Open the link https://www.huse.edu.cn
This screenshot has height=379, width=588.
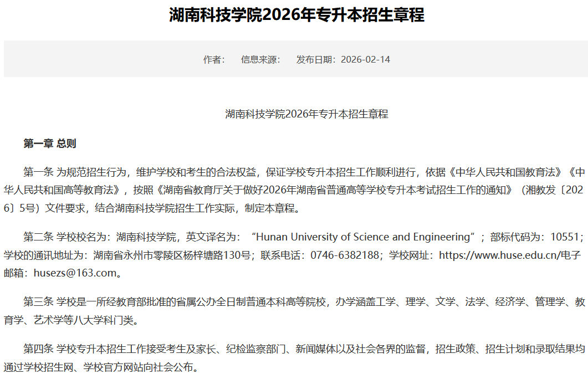(x=500, y=255)
